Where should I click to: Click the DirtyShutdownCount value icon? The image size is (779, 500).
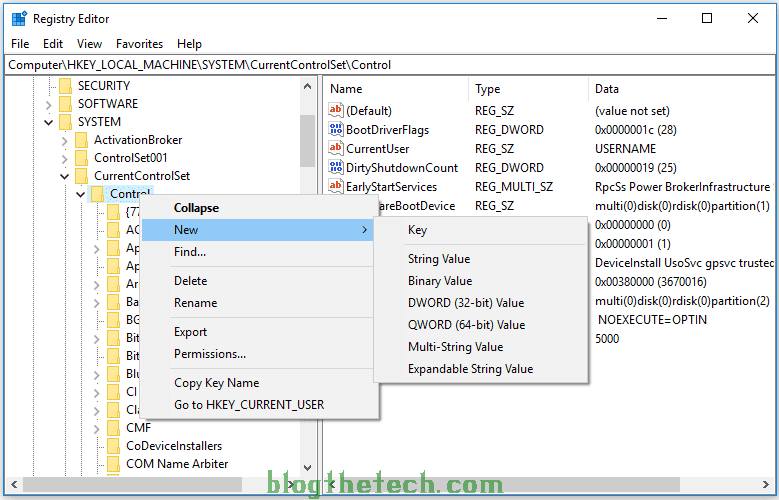click(x=336, y=168)
